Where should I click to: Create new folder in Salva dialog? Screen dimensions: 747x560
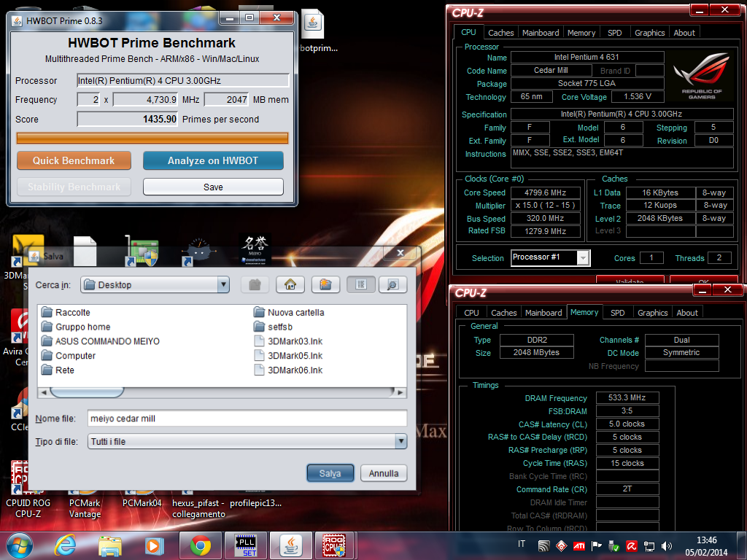click(x=325, y=285)
